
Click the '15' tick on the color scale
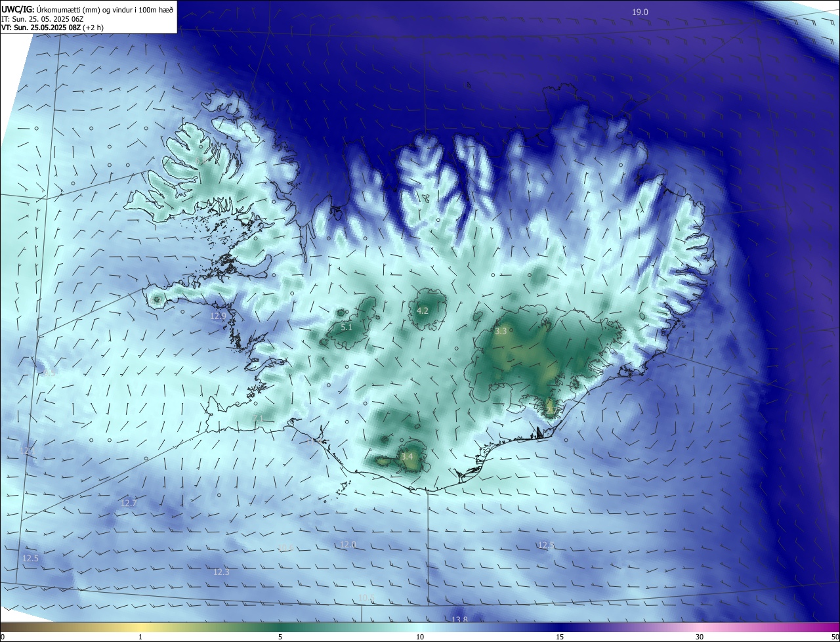(560, 637)
